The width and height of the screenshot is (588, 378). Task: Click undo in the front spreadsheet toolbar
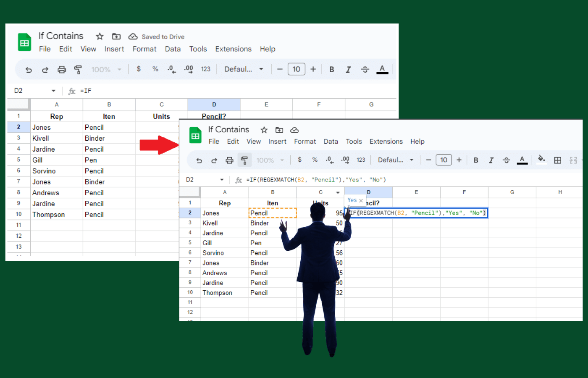pyautogui.click(x=199, y=160)
